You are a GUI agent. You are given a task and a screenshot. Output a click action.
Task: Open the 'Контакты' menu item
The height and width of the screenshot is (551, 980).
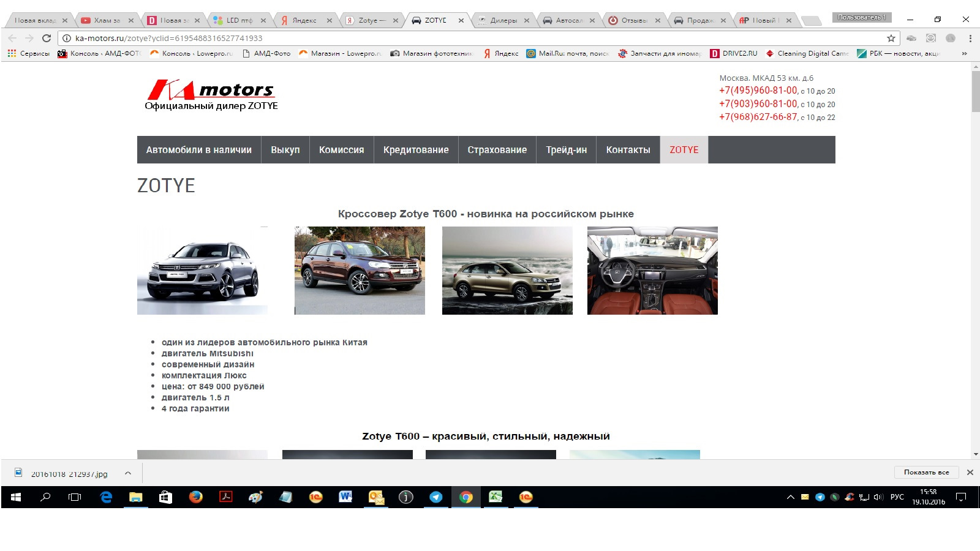point(628,149)
